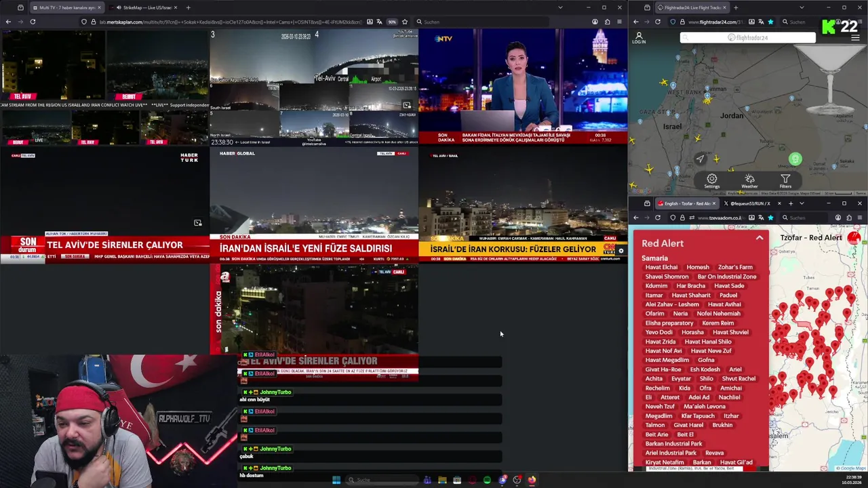Bookmark the Multi TV page with the star
The height and width of the screenshot is (488, 868).
[405, 22]
